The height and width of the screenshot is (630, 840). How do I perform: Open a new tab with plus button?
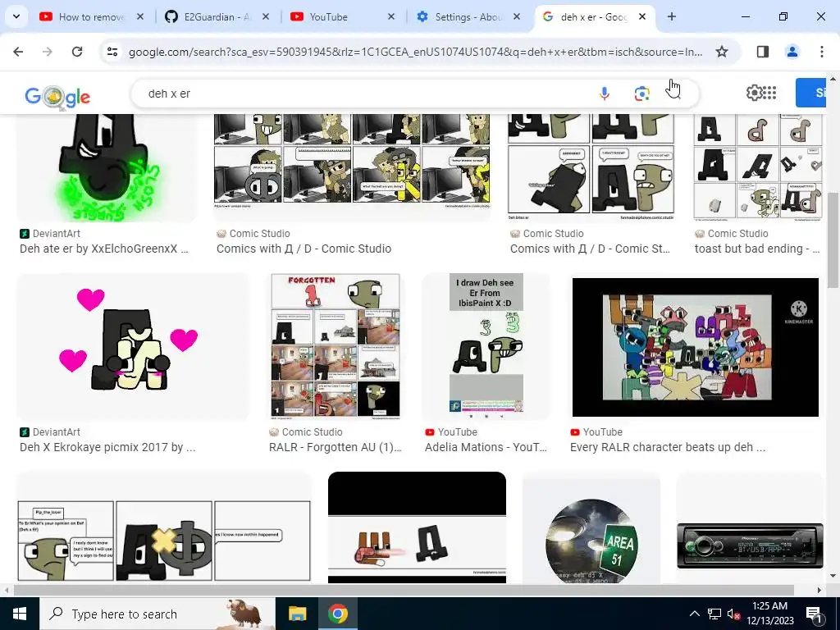671,16
